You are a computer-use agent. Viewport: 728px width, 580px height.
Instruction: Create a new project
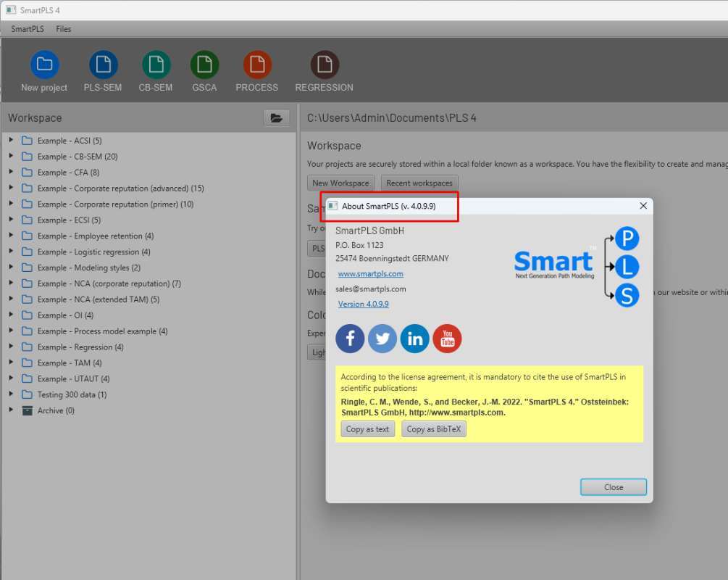[x=43, y=70]
